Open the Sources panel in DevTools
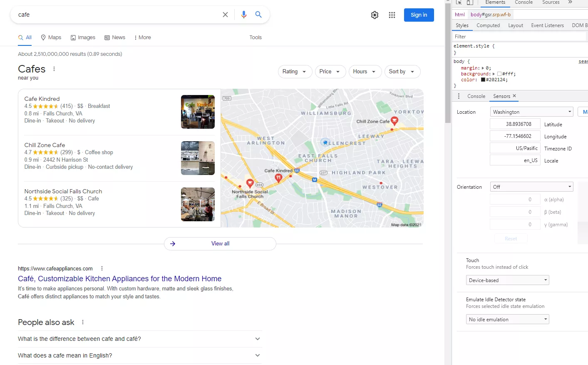588x365 pixels. 551,2
